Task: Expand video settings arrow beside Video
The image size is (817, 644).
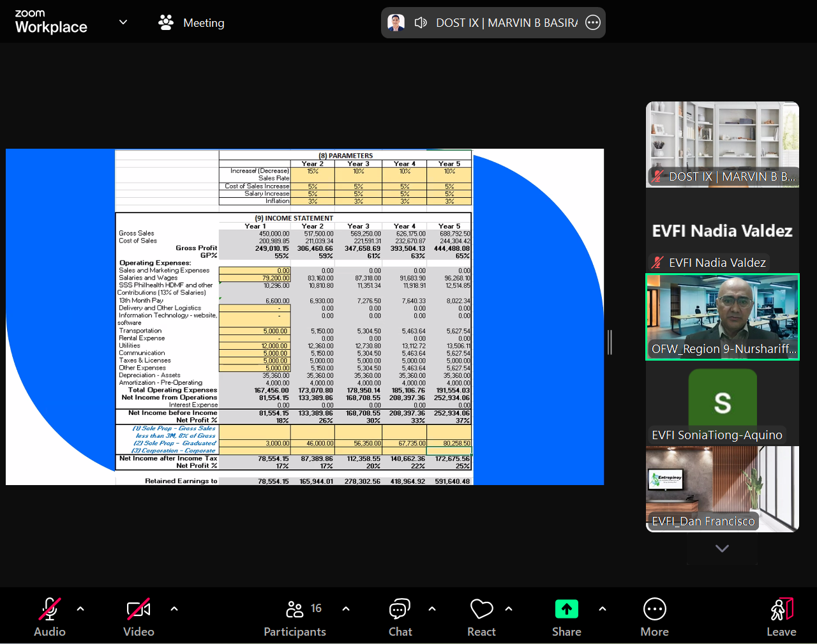Action: [x=174, y=609]
